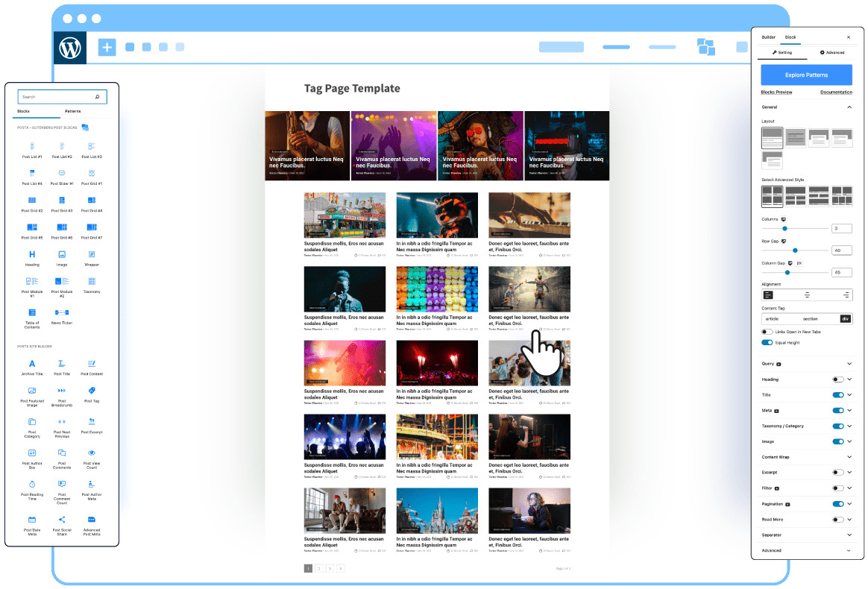The height and width of the screenshot is (589, 868).
Task: Insert the Post Grid #2 block
Action: coord(32,204)
